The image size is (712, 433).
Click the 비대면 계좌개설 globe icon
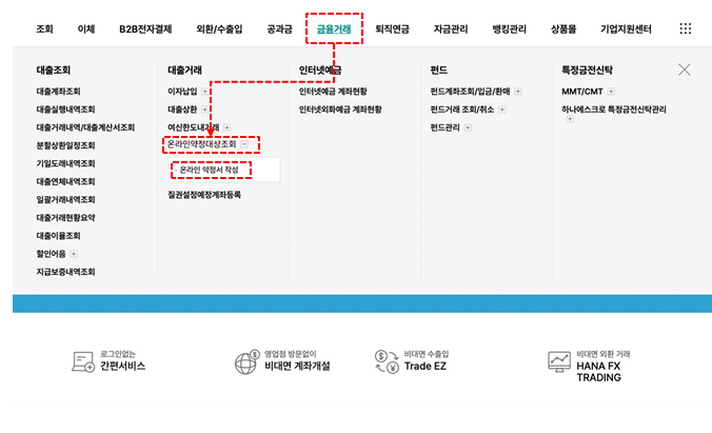point(246,361)
